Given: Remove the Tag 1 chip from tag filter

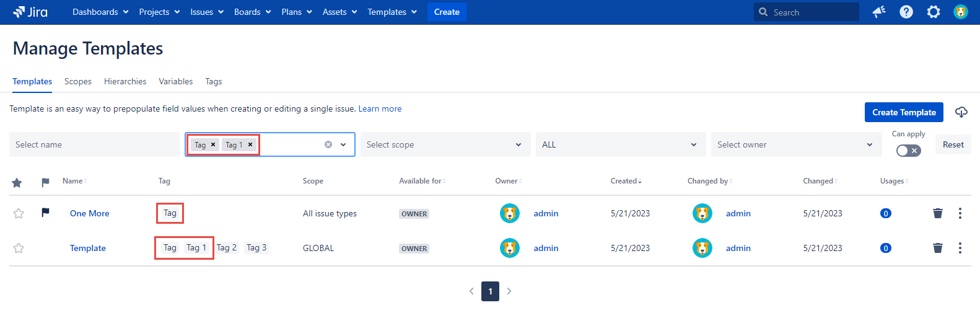Looking at the screenshot, I should pos(250,144).
